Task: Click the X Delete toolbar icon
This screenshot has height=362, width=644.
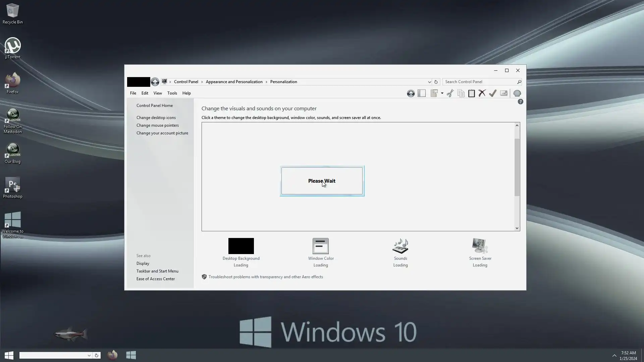Action: 482,93
